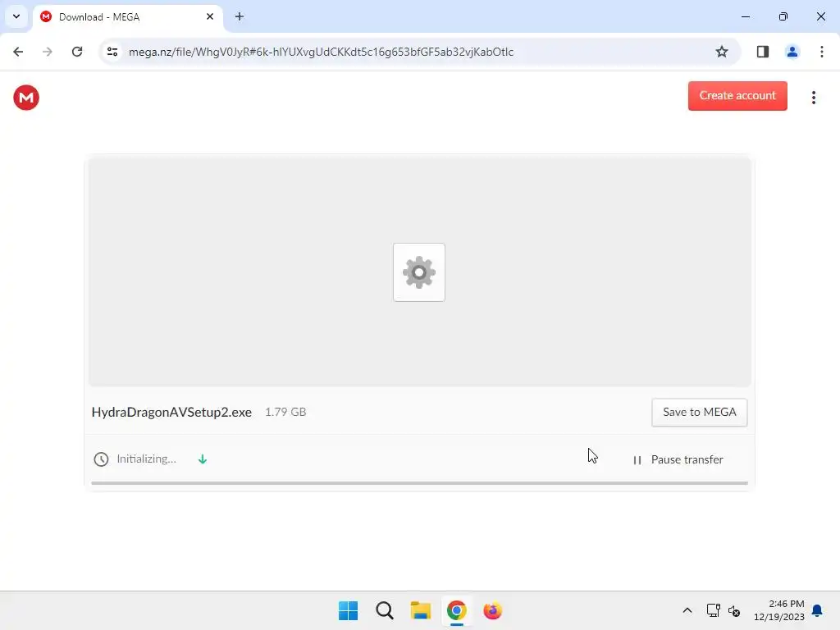The image size is (840, 630).
Task: Click the download progress bar
Action: pyautogui.click(x=419, y=483)
